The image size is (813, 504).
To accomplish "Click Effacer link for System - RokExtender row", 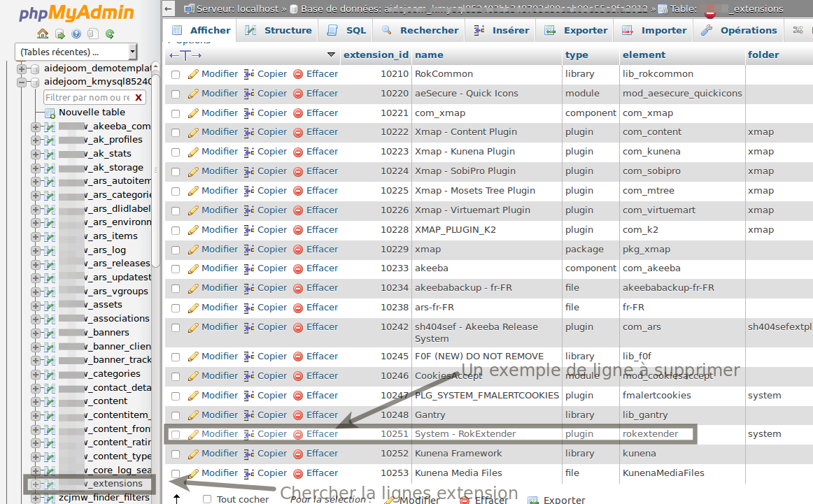I will pos(322,434).
